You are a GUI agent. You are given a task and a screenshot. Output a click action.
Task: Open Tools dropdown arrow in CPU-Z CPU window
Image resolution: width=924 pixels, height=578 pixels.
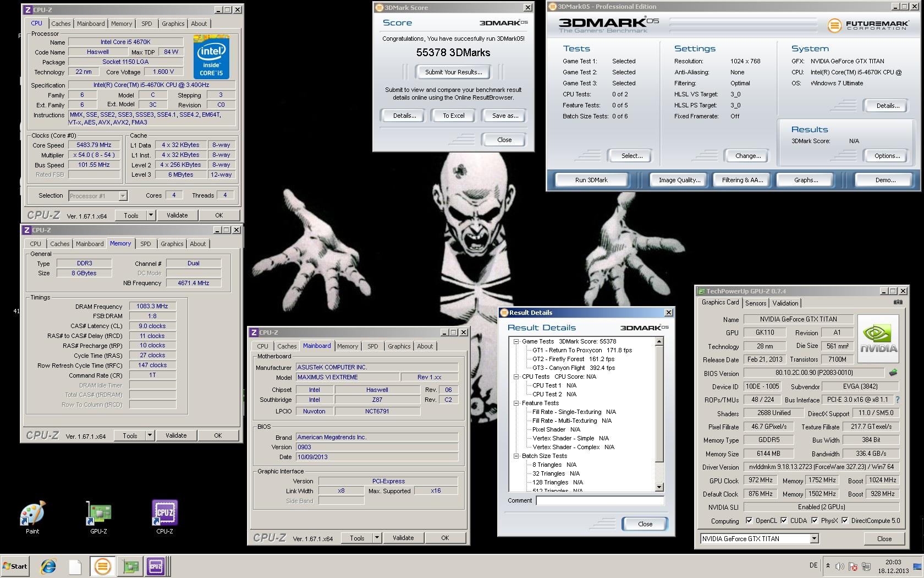click(151, 215)
